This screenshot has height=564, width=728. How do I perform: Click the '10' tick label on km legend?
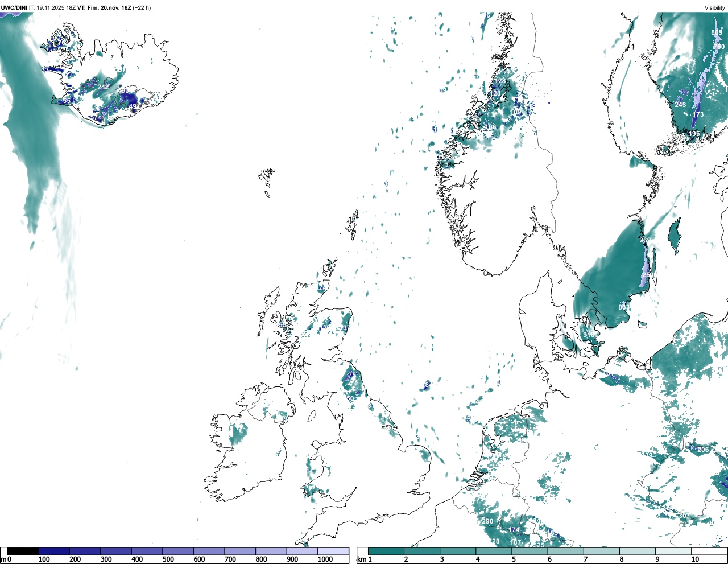695,559
